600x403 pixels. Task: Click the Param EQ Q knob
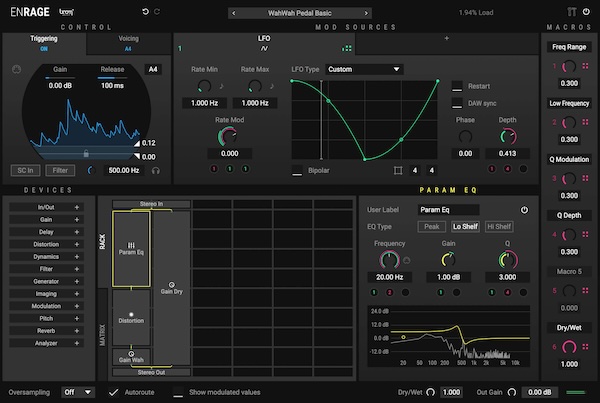(x=508, y=260)
